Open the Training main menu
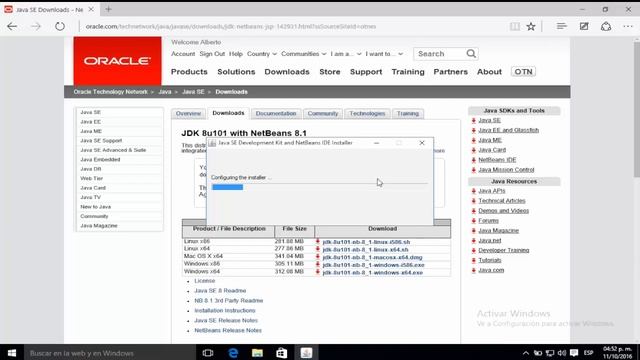 408,72
